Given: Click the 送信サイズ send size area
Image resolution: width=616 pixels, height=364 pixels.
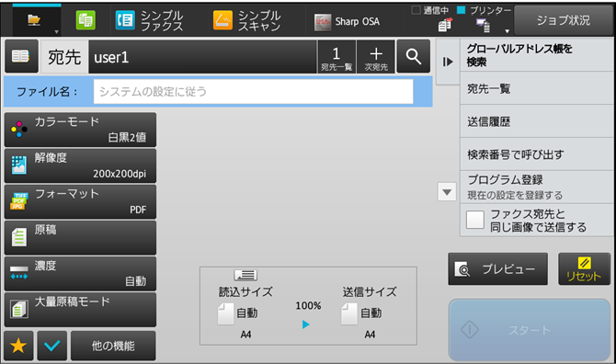Looking at the screenshot, I should (x=370, y=313).
